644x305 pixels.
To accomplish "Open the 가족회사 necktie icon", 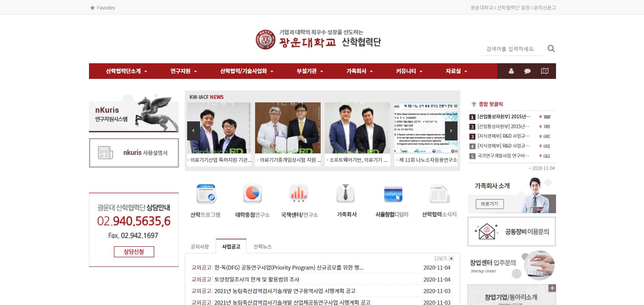I will pos(346,194).
